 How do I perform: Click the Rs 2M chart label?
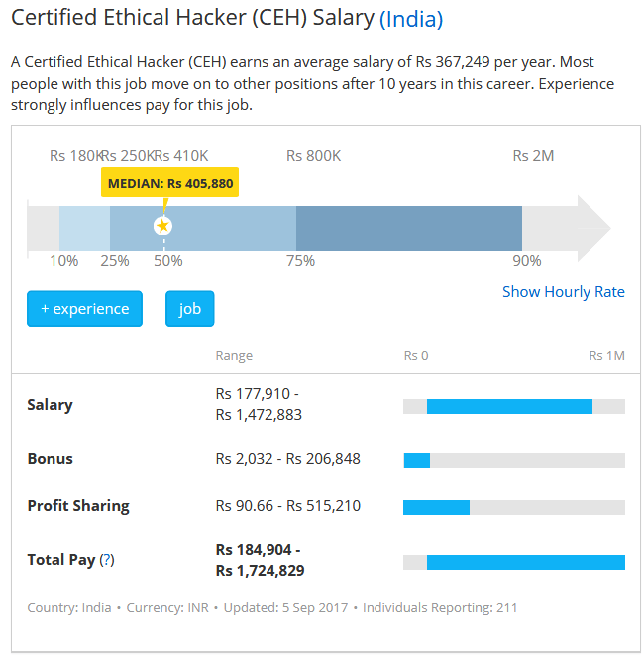point(533,156)
